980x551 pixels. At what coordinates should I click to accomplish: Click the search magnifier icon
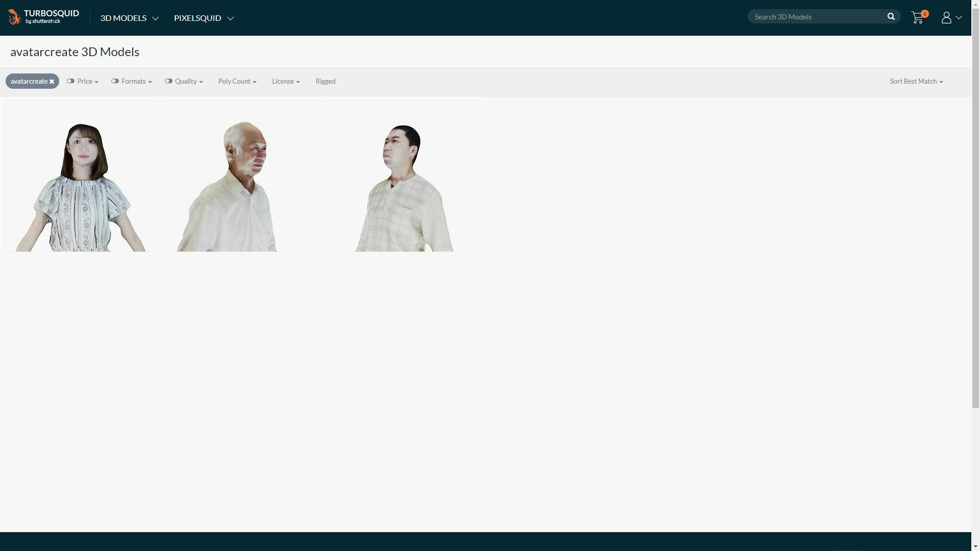[891, 17]
